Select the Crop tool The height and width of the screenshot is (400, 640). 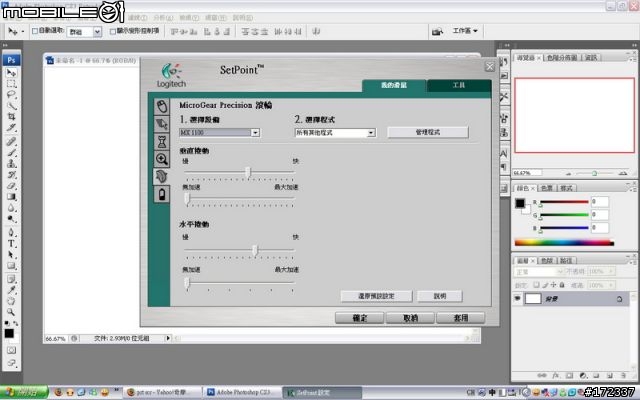pos(11,117)
